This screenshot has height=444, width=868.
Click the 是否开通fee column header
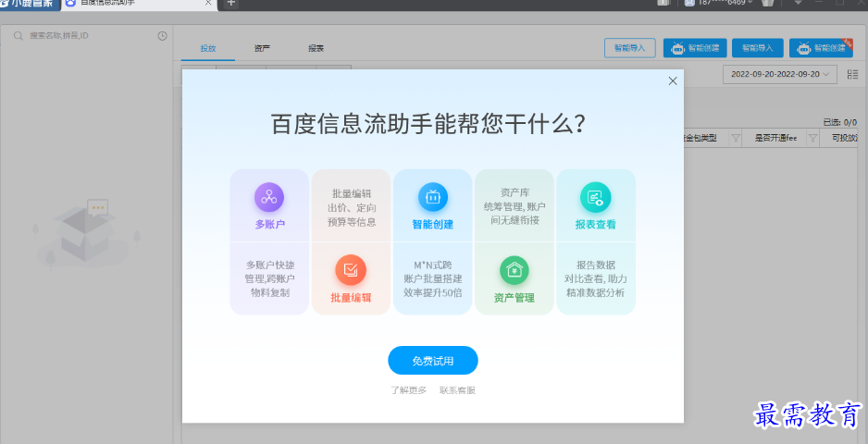[775, 139]
